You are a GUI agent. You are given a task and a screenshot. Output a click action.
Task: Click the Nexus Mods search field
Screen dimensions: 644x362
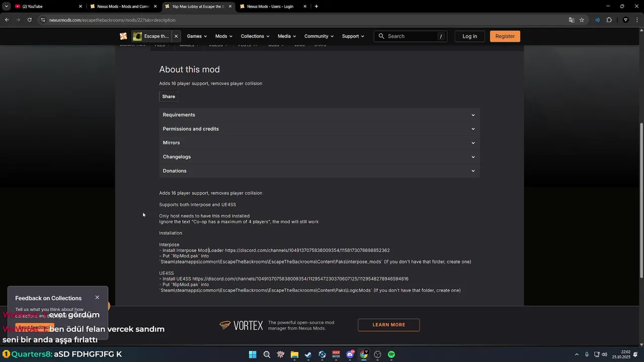(411, 36)
